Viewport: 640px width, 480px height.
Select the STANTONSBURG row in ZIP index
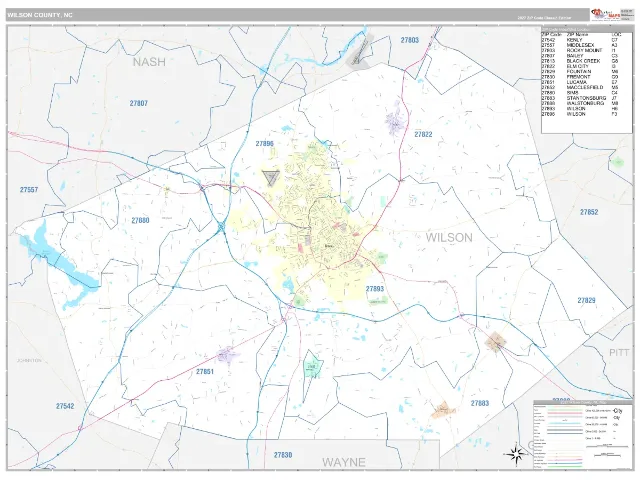pyautogui.click(x=580, y=98)
